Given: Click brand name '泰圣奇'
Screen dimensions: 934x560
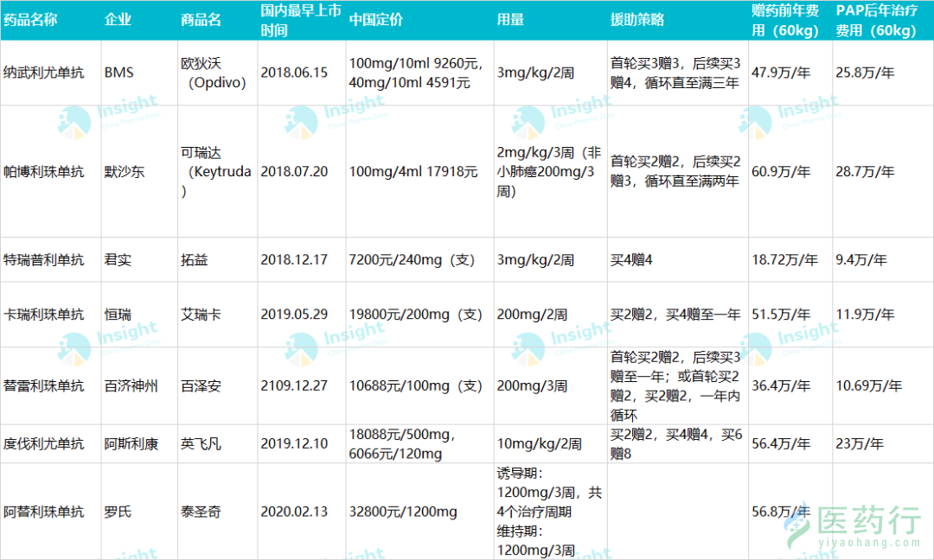Looking at the screenshot, I should (x=201, y=512).
